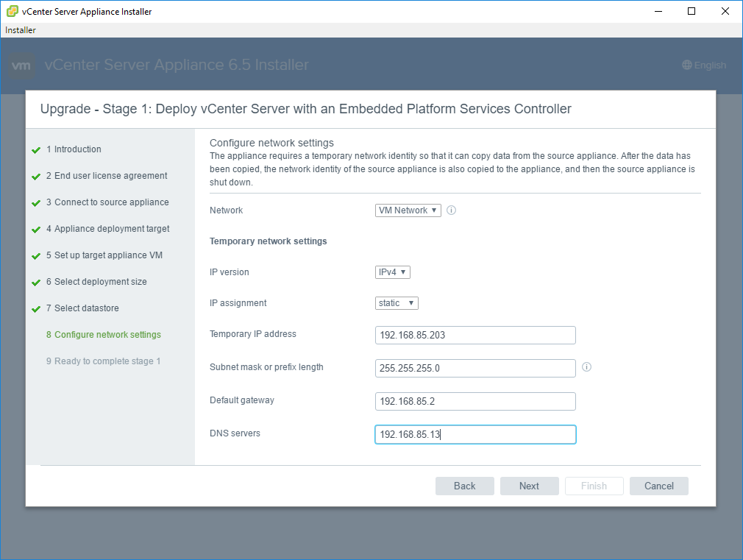Go to step 6 Select deployment size

[96, 282]
